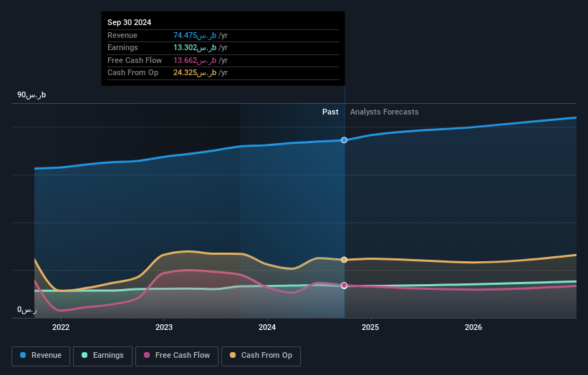Click the Free Cash Flow row label in tooltip
The image size is (588, 375).
tap(135, 60)
